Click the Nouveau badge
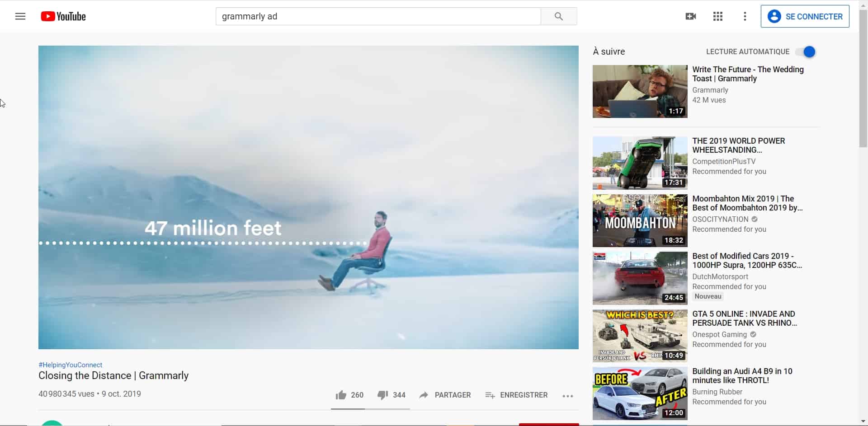 point(708,297)
